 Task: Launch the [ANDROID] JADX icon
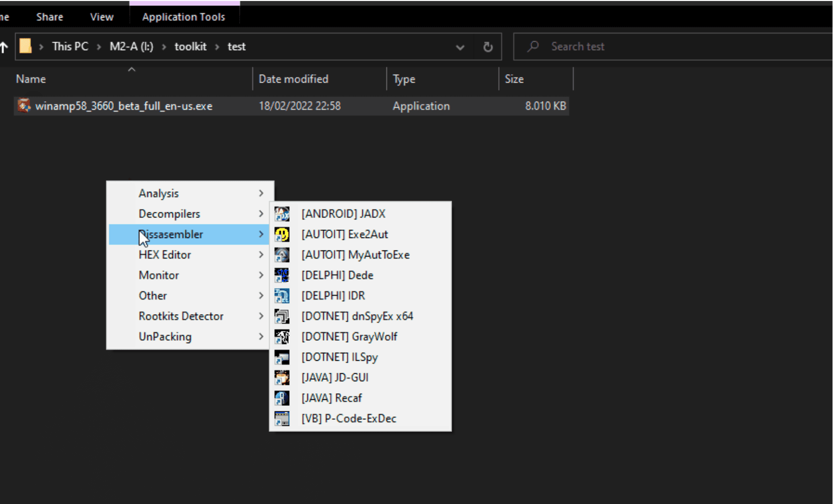[x=282, y=214]
